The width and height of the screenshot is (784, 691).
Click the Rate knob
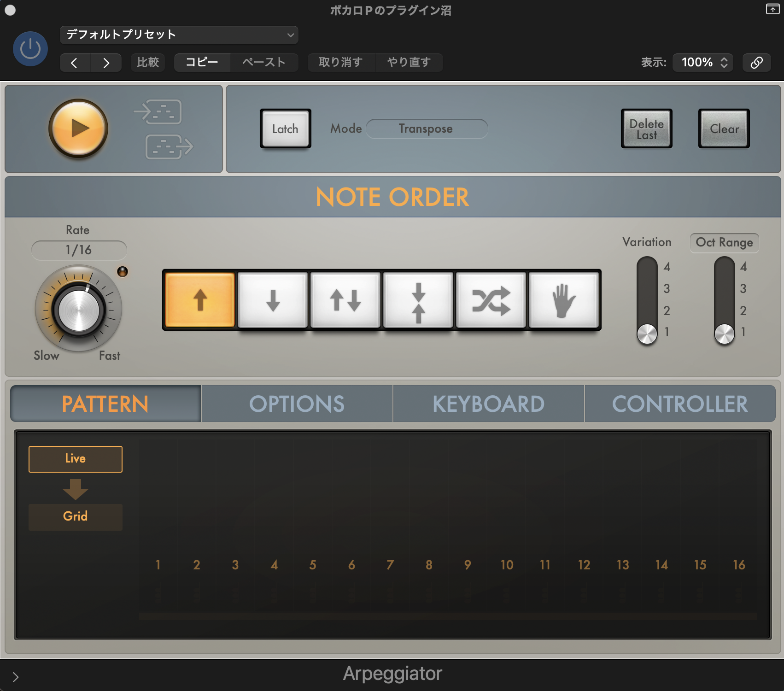(x=78, y=309)
